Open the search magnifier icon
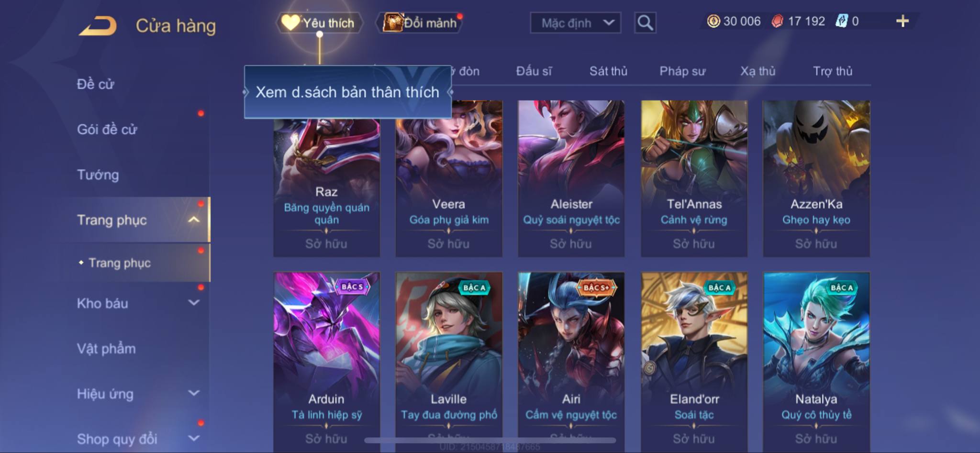 tap(645, 22)
